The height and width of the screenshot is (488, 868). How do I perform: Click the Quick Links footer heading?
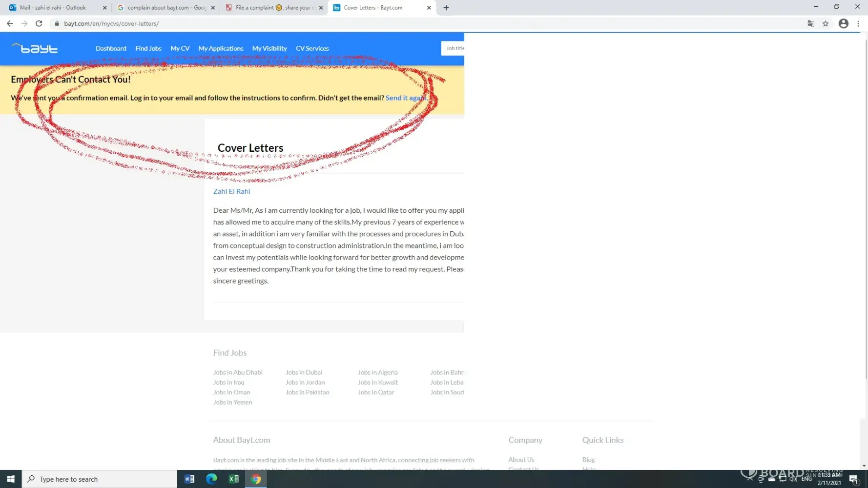[x=603, y=440]
